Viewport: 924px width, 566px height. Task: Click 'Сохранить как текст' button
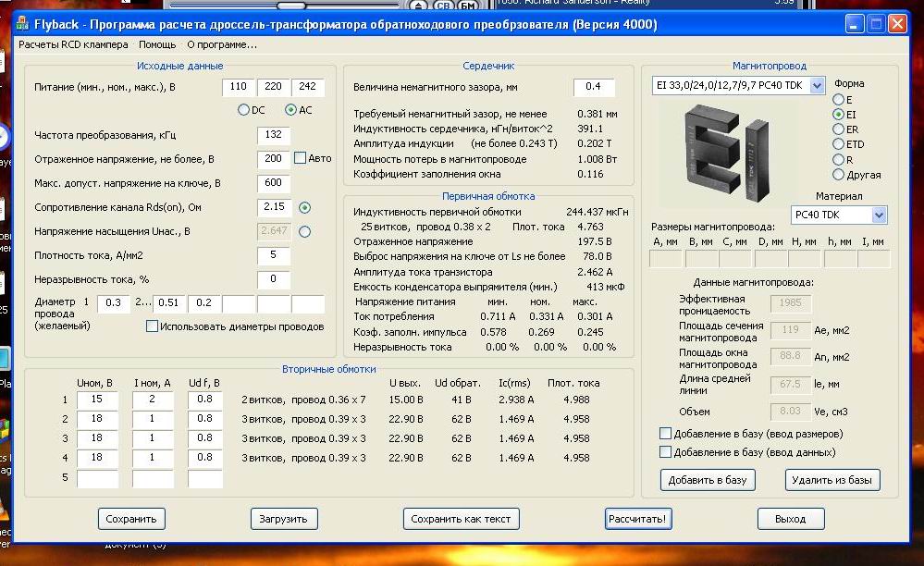click(461, 519)
